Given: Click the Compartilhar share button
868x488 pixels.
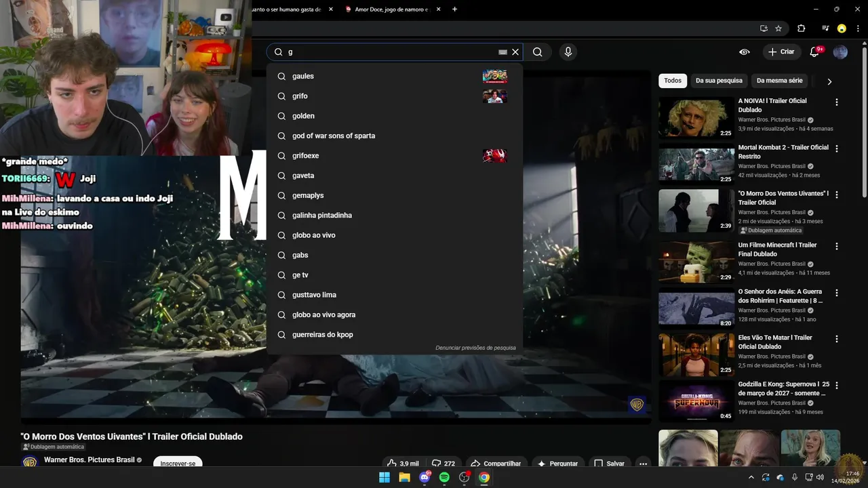Looking at the screenshot, I should [496, 464].
